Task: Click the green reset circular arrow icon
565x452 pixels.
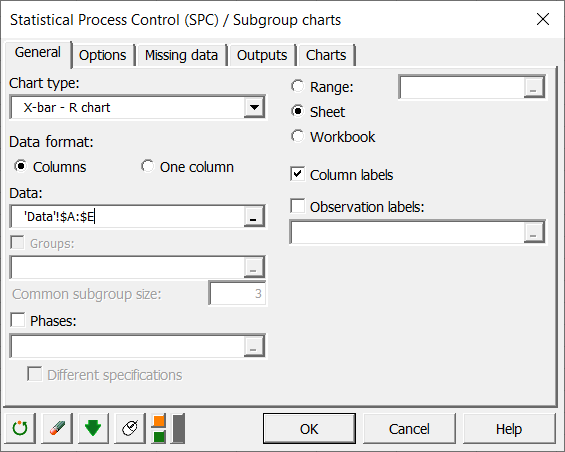Action: pyautogui.click(x=20, y=428)
